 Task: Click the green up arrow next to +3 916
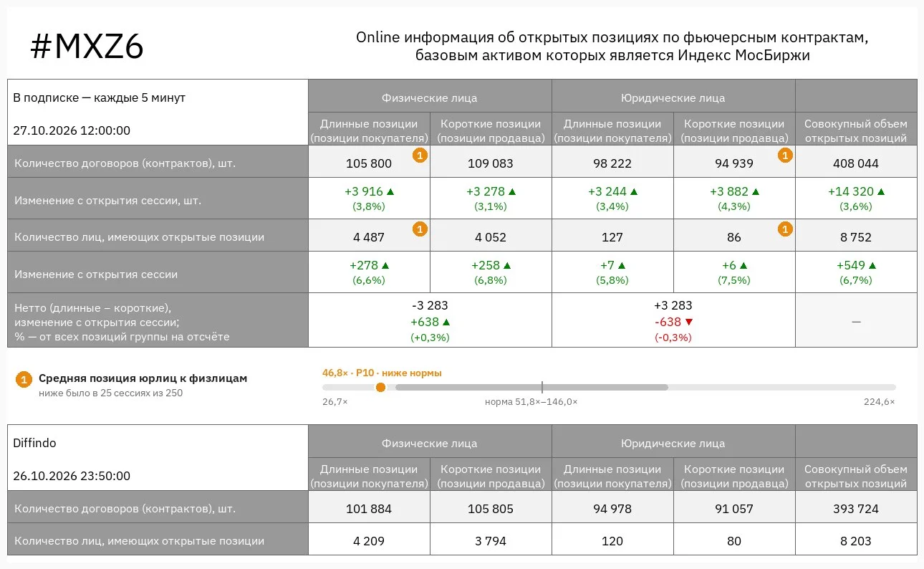click(x=391, y=192)
